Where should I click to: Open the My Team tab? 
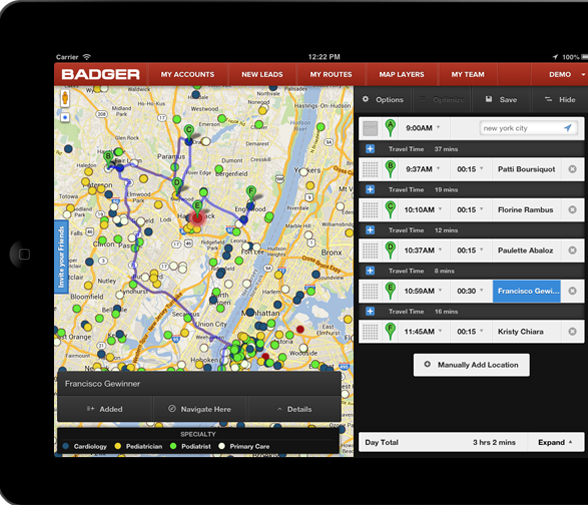(468, 75)
